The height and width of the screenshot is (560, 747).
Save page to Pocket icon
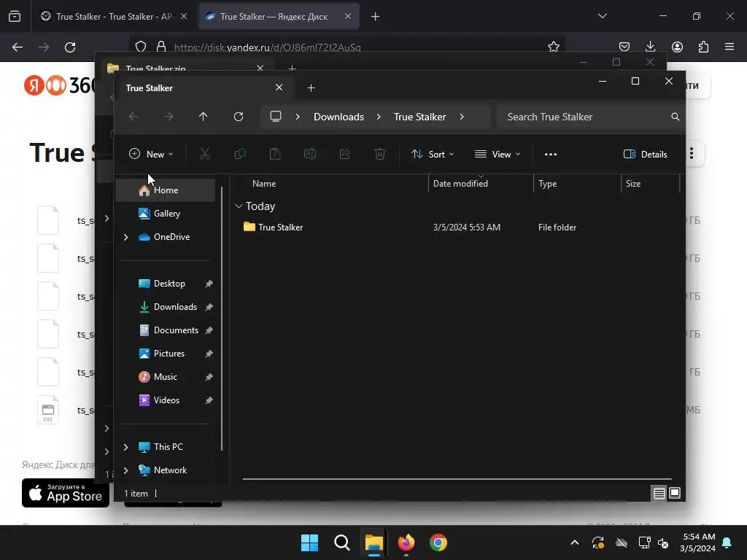[624, 47]
